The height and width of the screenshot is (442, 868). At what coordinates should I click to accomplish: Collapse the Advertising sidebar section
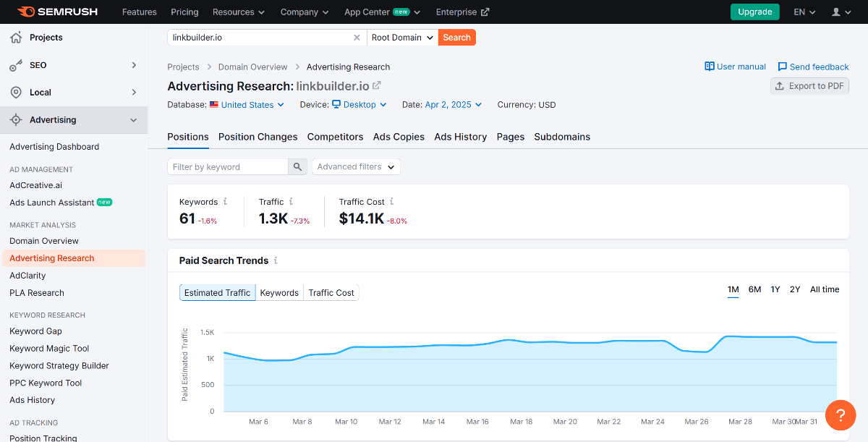point(134,120)
